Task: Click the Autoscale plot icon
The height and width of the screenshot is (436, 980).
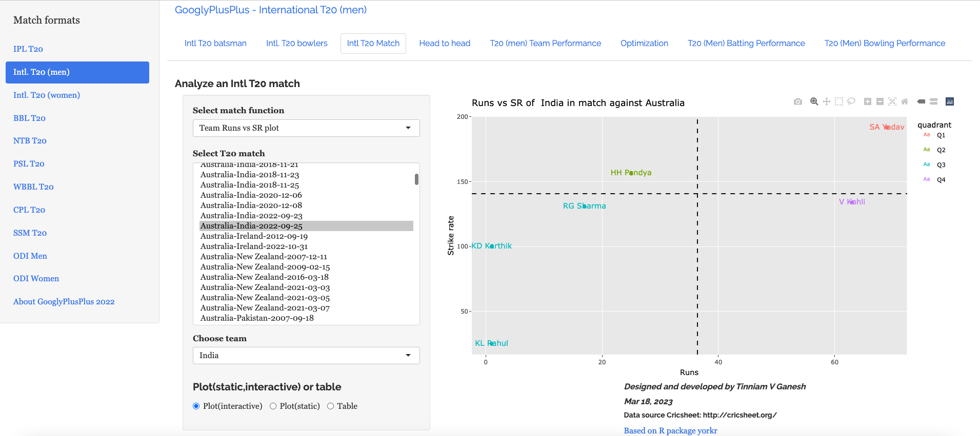Action: point(892,101)
